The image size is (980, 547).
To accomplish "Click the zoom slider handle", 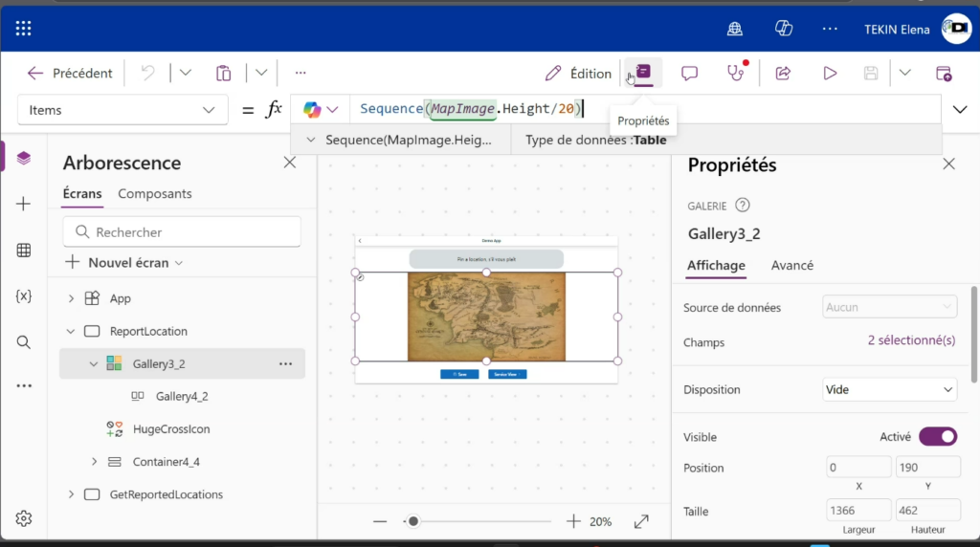I will click(x=412, y=521).
